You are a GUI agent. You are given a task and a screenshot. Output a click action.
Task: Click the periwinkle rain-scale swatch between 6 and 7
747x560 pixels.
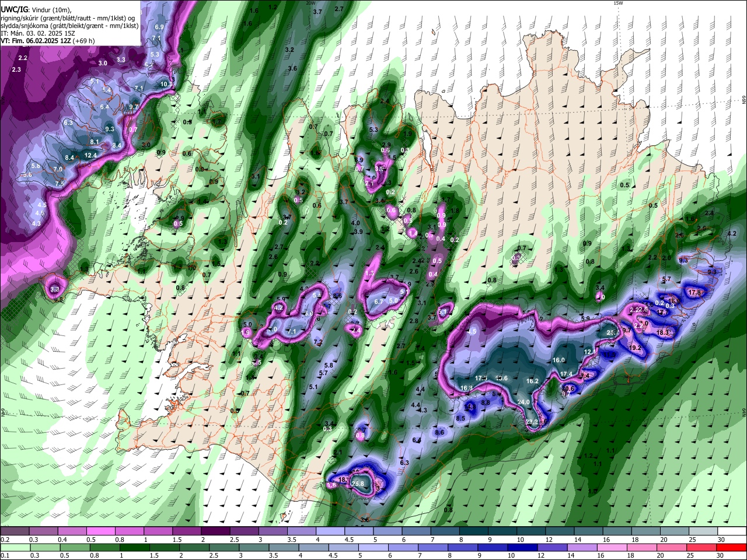[403, 547]
